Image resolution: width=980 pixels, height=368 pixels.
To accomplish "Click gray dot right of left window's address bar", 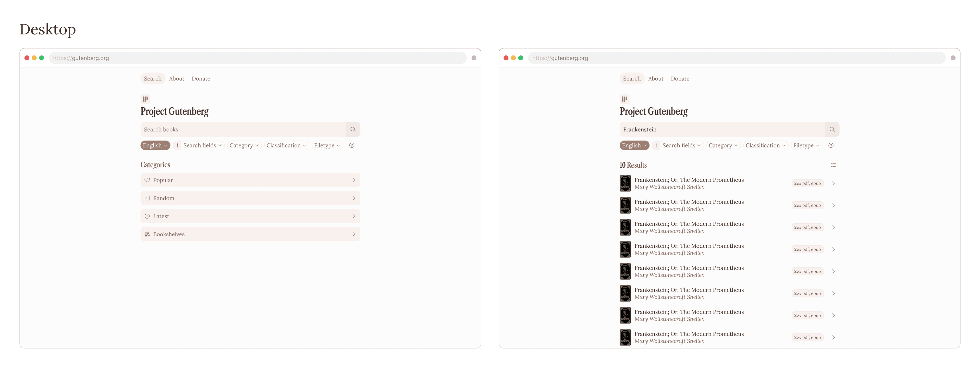I will (474, 58).
